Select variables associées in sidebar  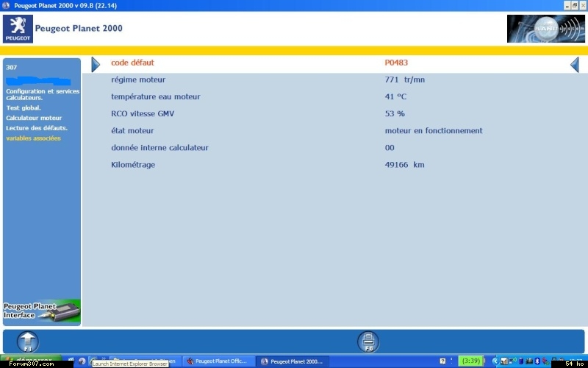(x=33, y=138)
